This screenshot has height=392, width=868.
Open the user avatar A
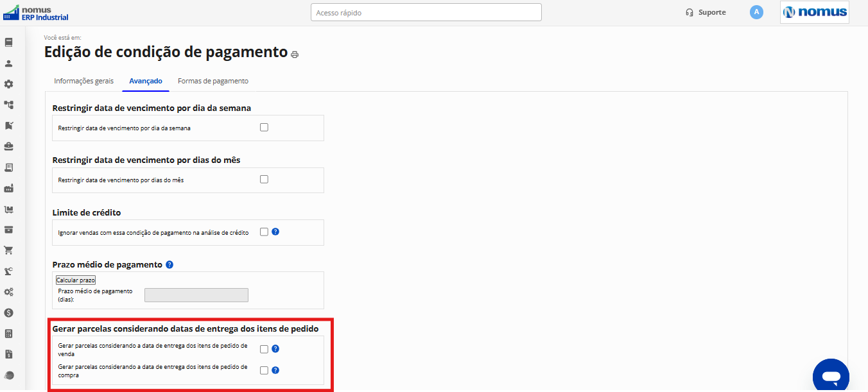756,12
